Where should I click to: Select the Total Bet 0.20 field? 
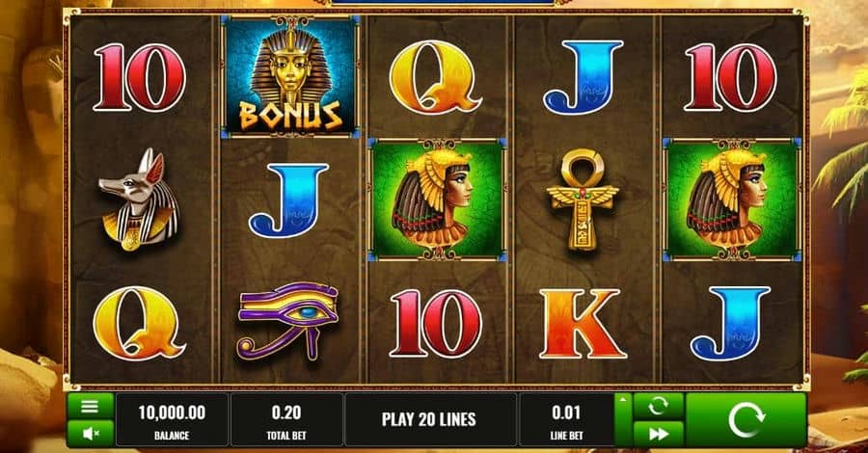point(286,420)
